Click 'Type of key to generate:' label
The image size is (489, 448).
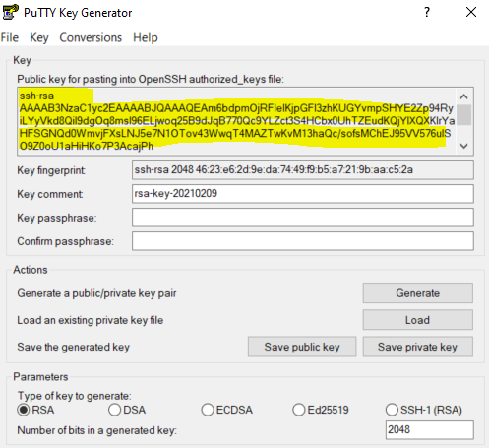pyautogui.click(x=75, y=396)
